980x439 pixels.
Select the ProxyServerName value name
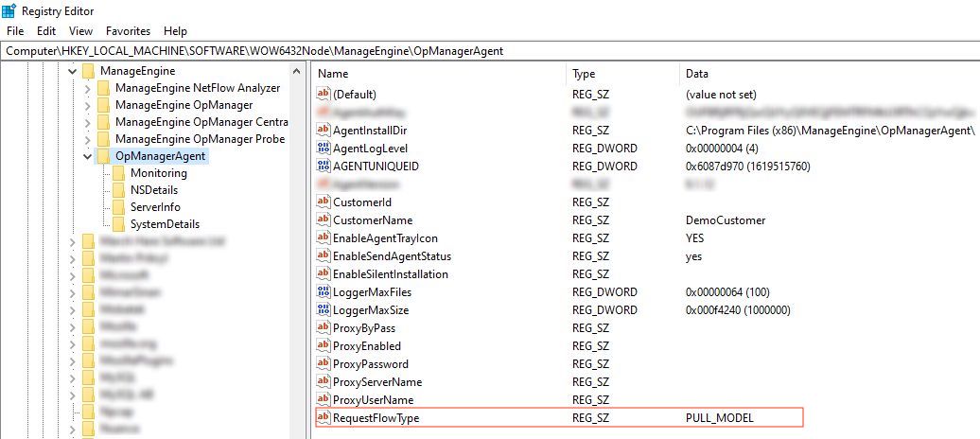[377, 382]
